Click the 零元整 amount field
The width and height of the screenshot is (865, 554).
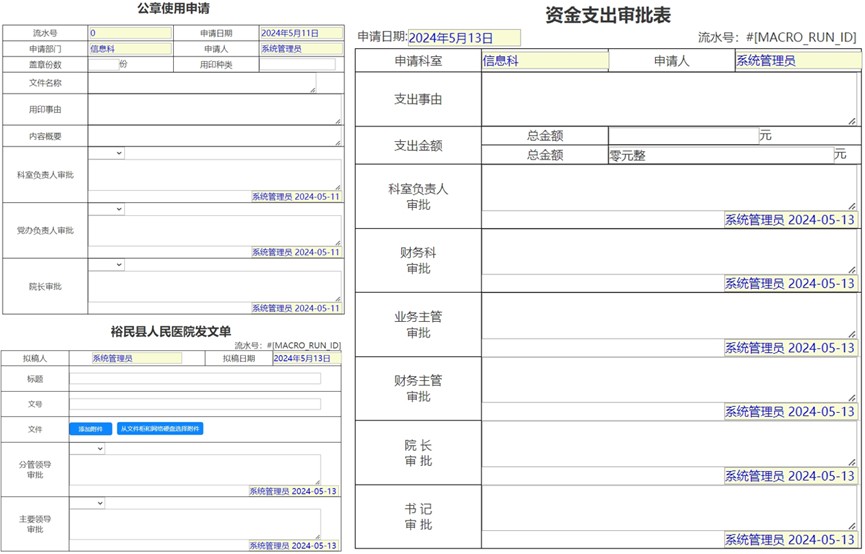[x=719, y=155]
